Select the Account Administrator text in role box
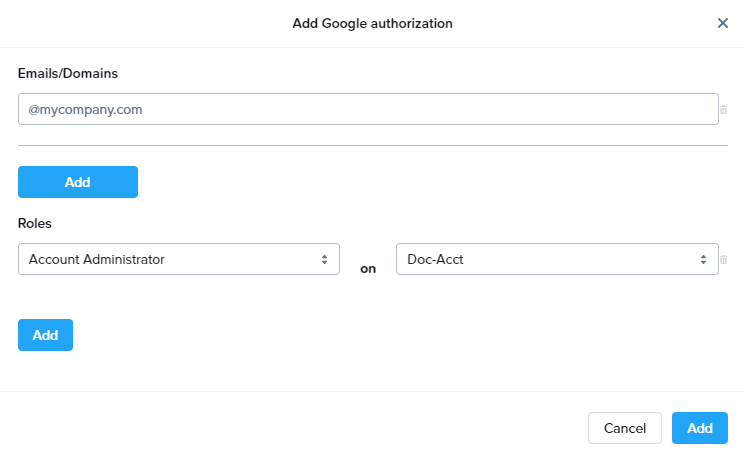 97,259
